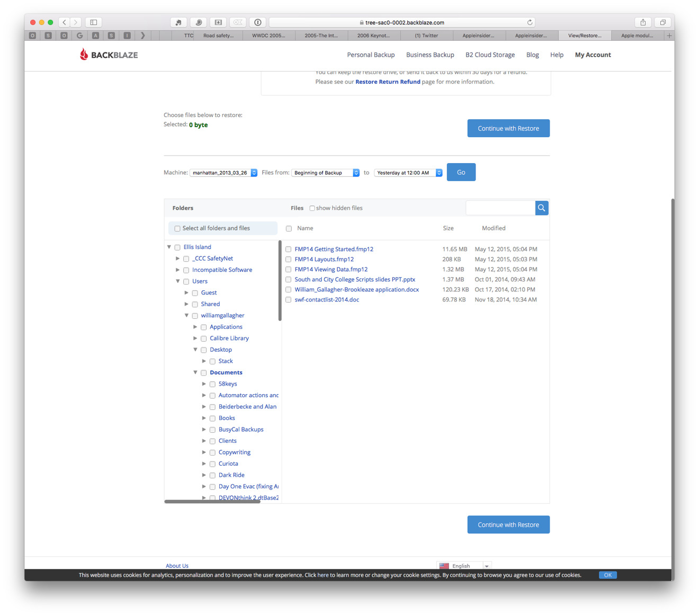This screenshot has height=616, width=699.
Task: Select the Ellis Island folder checkbox
Action: click(177, 247)
